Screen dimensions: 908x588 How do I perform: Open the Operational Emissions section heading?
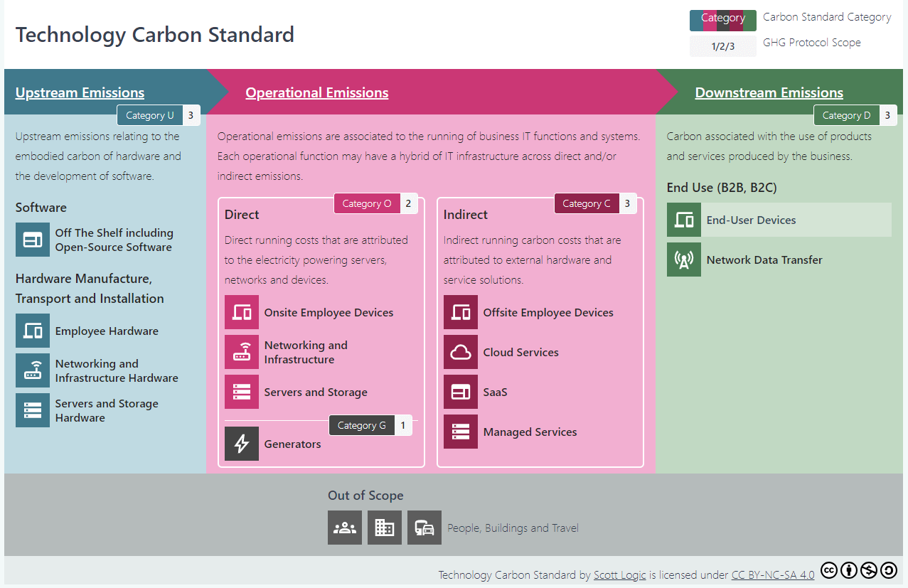[316, 92]
